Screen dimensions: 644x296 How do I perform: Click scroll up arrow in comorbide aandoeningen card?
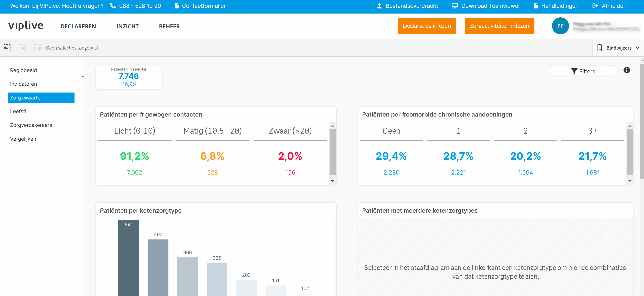pos(630,126)
